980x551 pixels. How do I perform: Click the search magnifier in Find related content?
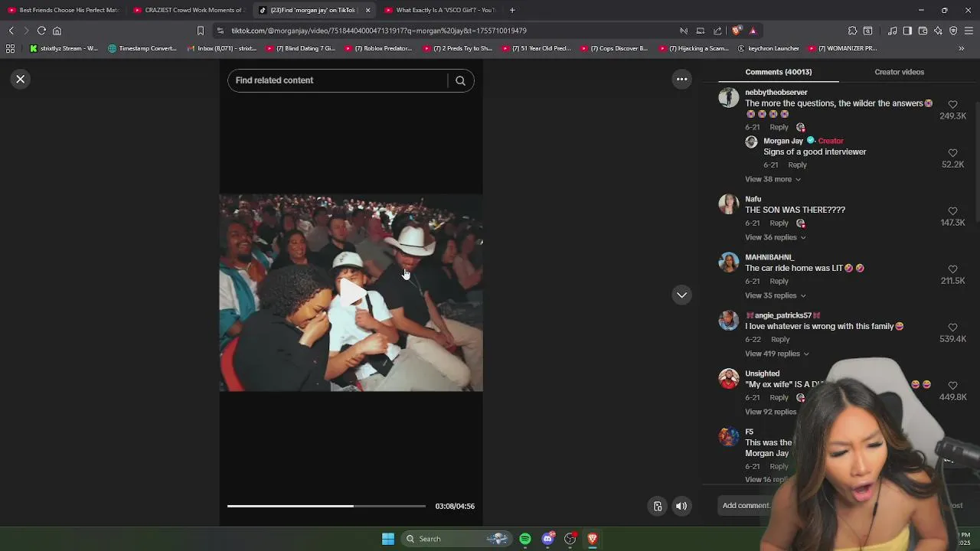coord(460,80)
